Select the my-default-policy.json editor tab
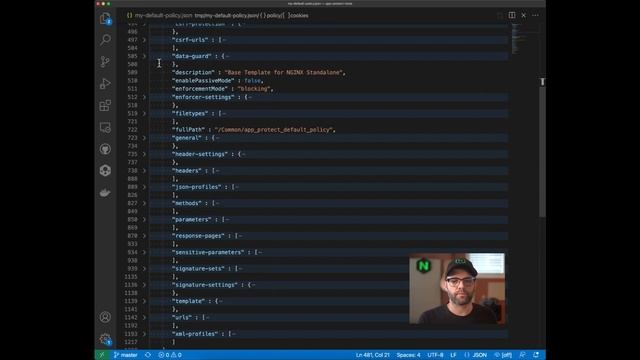Image resolution: width=640 pixels, height=360 pixels. tap(160, 16)
